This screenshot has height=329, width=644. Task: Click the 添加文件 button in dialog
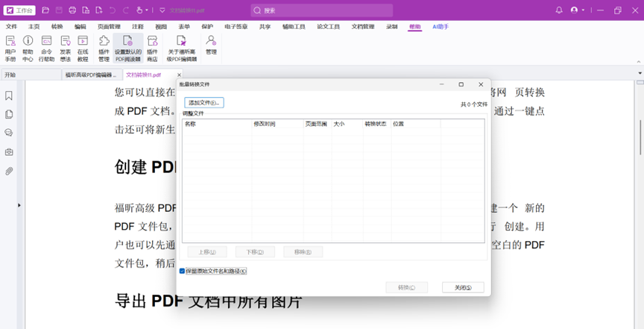[204, 102]
